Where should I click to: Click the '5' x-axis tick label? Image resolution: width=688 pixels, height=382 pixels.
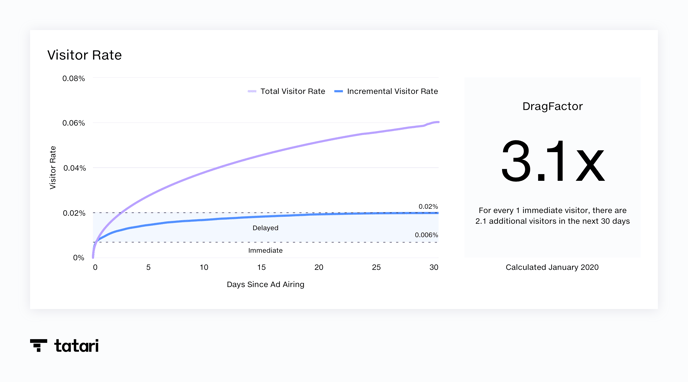pyautogui.click(x=148, y=267)
